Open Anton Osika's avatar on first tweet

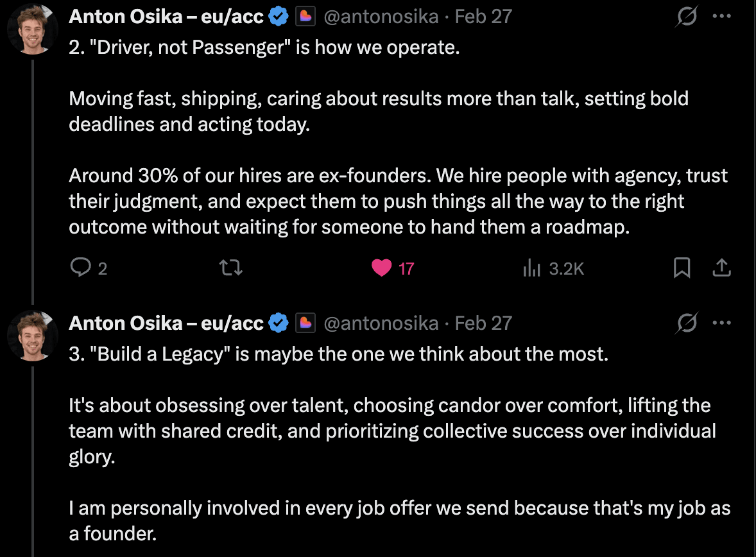click(x=33, y=29)
